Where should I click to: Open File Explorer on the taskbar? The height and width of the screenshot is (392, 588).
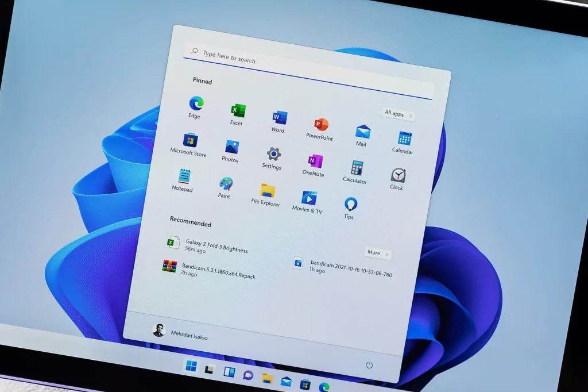click(267, 378)
